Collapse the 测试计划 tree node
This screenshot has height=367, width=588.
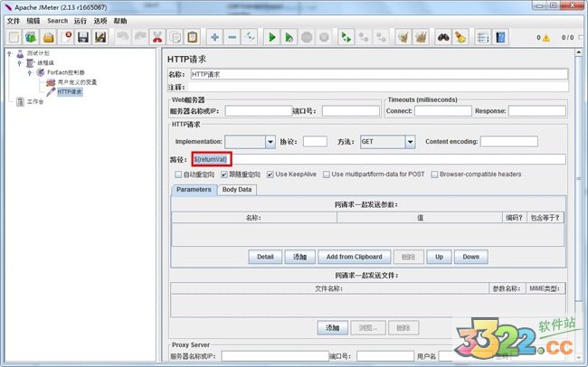9,53
